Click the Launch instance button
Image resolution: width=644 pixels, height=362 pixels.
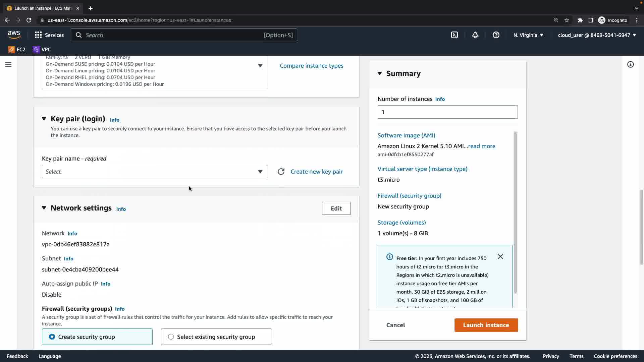[486, 325]
